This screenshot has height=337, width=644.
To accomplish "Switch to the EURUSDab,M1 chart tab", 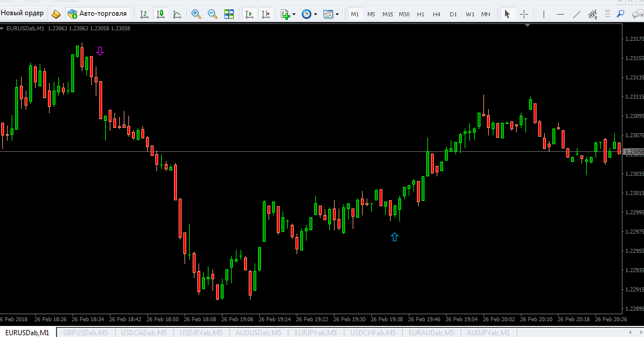I will point(27,332).
